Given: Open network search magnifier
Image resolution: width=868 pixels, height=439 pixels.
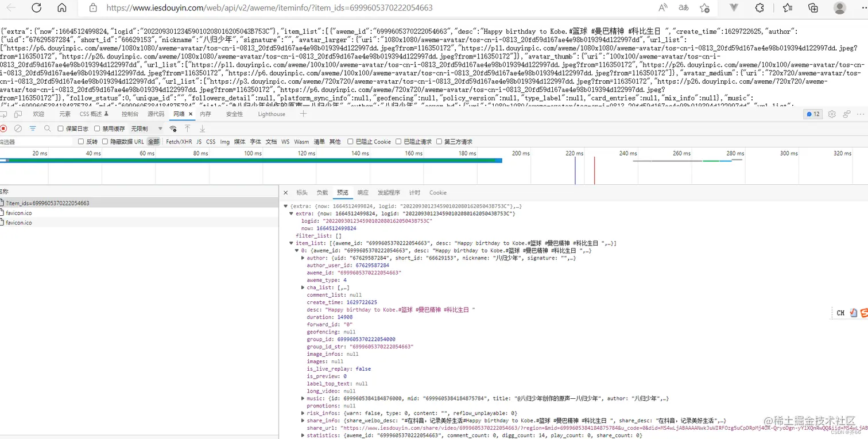Looking at the screenshot, I should [48, 129].
